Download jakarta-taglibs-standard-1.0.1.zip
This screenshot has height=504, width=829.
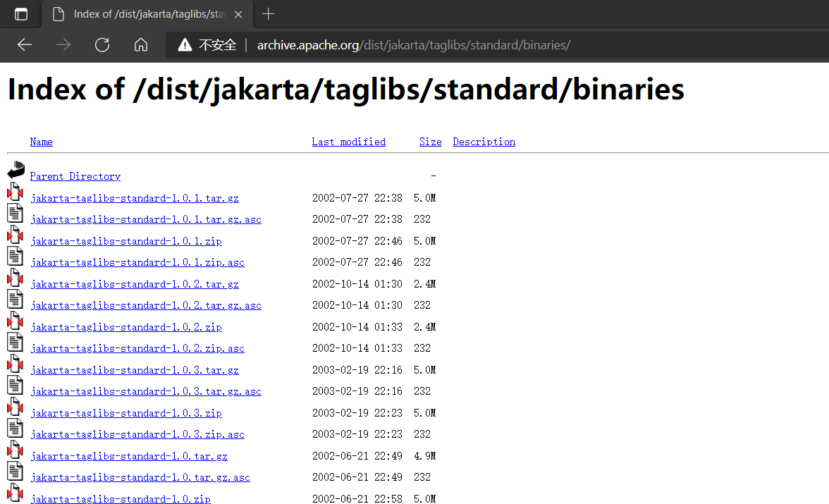126,241
